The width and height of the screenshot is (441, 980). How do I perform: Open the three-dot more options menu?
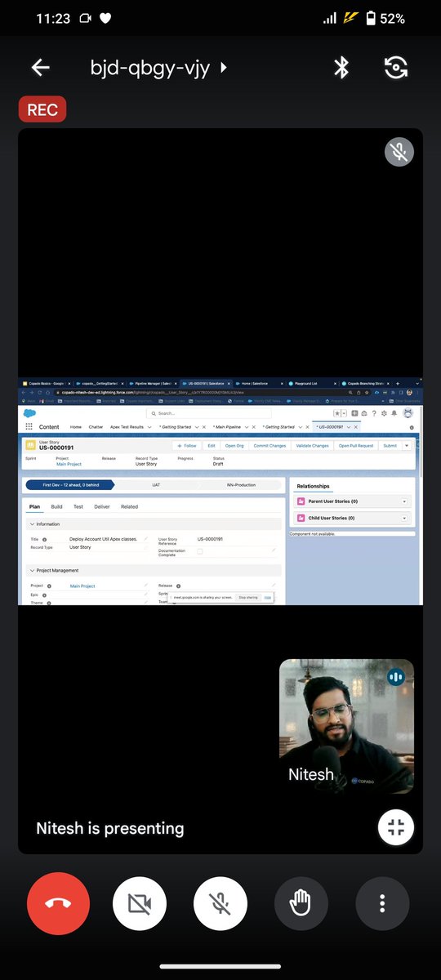tap(382, 902)
